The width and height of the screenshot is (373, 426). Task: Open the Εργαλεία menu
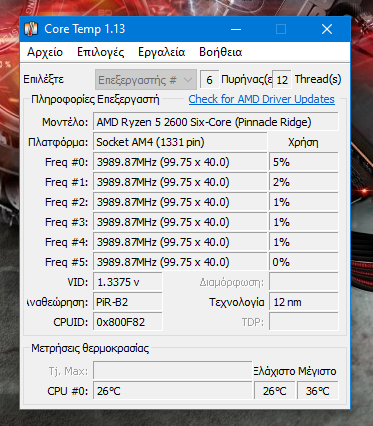pos(162,52)
